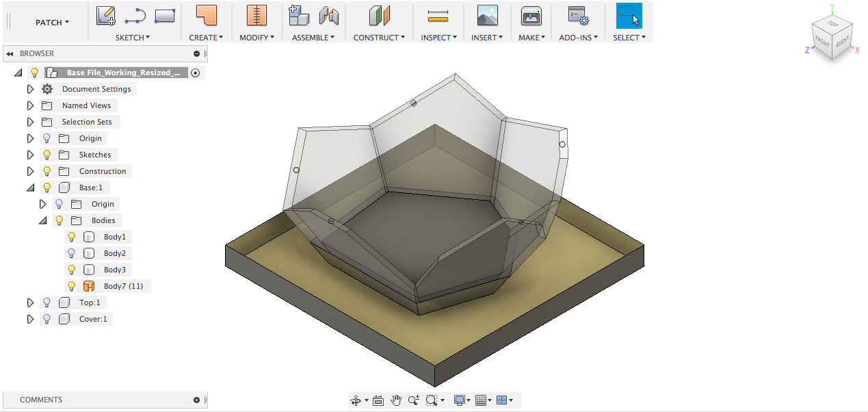Toggle visibility bulb for Body3

71,270
